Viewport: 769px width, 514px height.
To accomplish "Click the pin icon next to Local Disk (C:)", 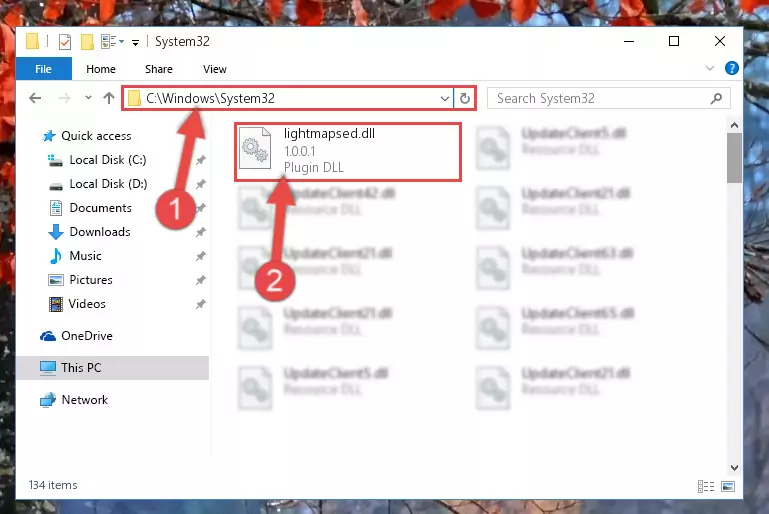I will click(201, 160).
